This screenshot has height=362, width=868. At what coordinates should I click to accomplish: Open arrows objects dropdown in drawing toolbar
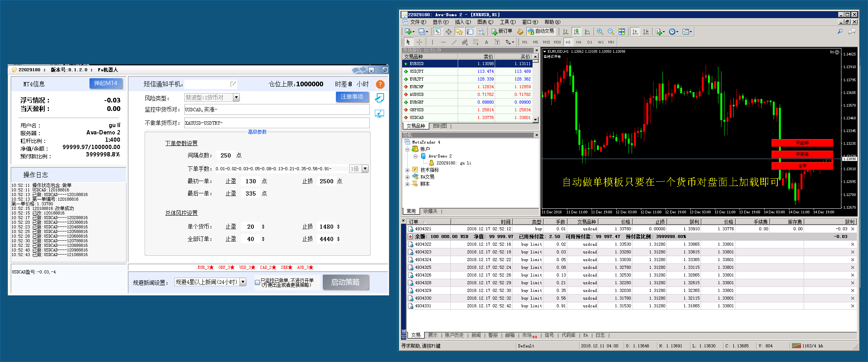[510, 42]
